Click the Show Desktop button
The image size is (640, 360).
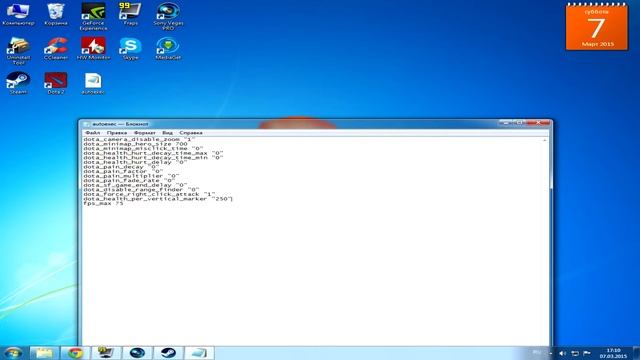(x=637, y=353)
